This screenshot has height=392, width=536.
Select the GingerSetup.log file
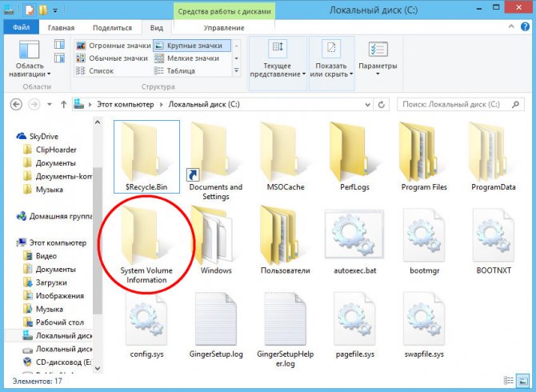[x=216, y=325]
